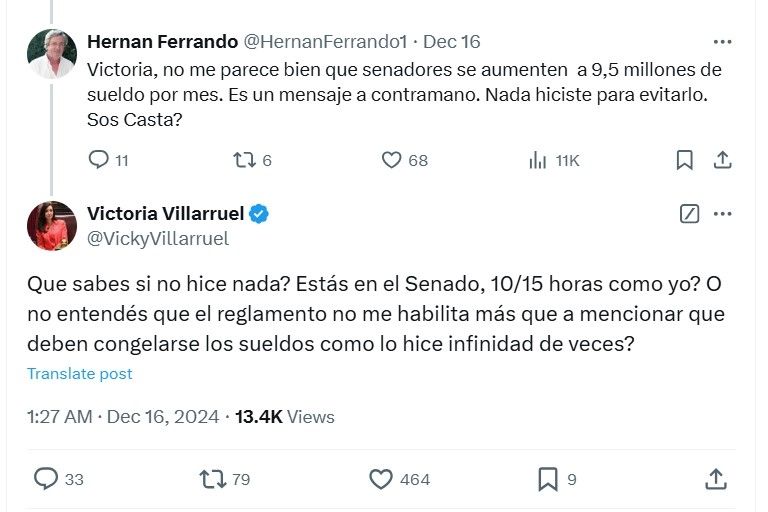Reply to Hernan Ferrando's tweet
Image resolution: width=768 pixels, height=512 pixels.
(99, 160)
